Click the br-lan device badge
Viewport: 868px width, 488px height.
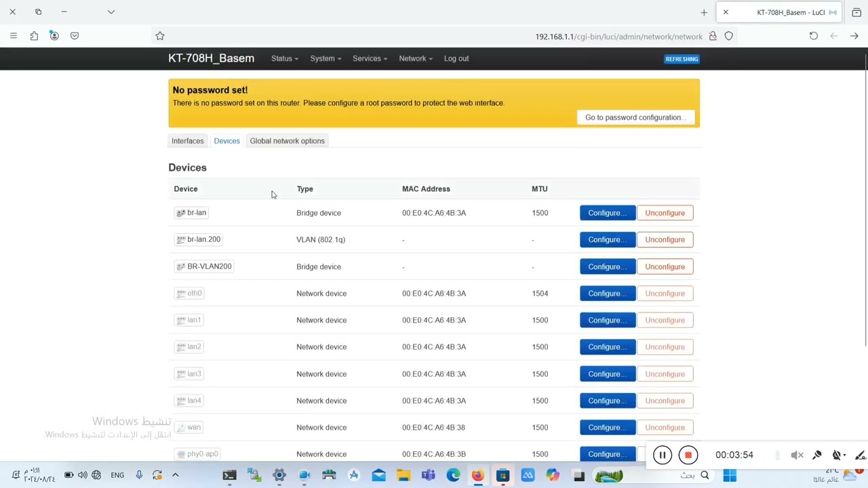tap(191, 213)
